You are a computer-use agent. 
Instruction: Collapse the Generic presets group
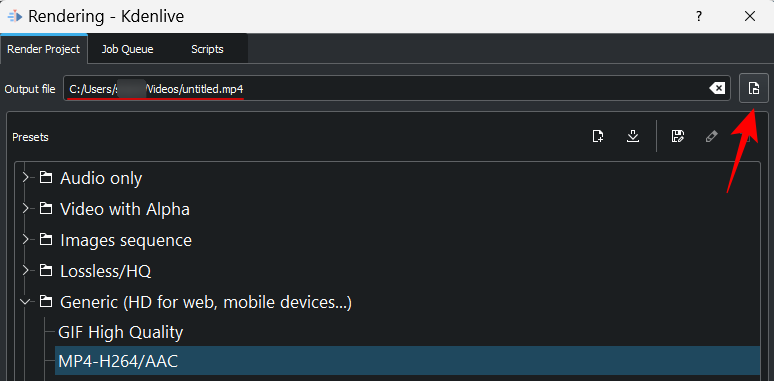tap(26, 302)
